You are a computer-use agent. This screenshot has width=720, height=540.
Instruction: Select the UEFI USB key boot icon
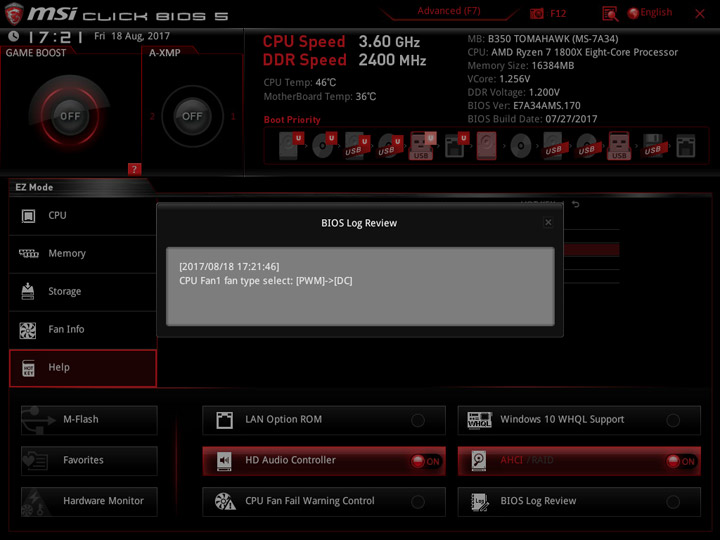pyautogui.click(x=422, y=146)
